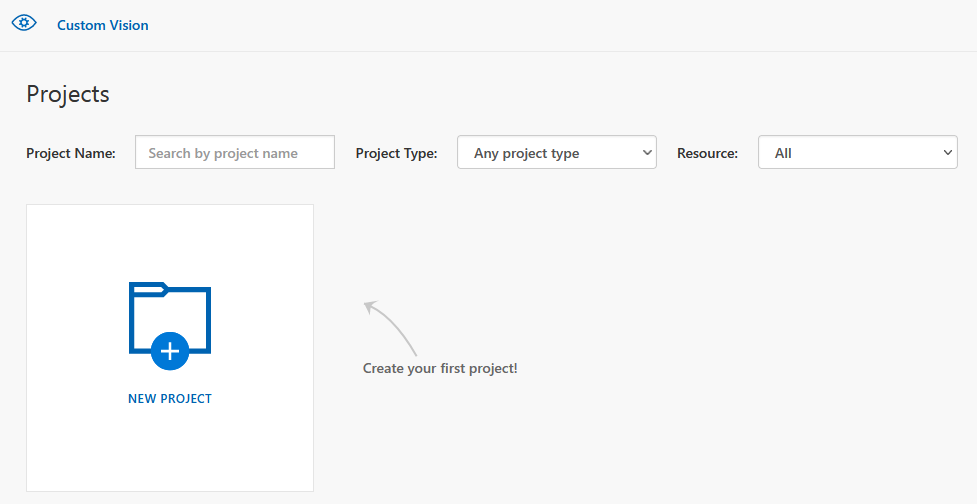
Task: Select the new project card tile
Action: 170,450
